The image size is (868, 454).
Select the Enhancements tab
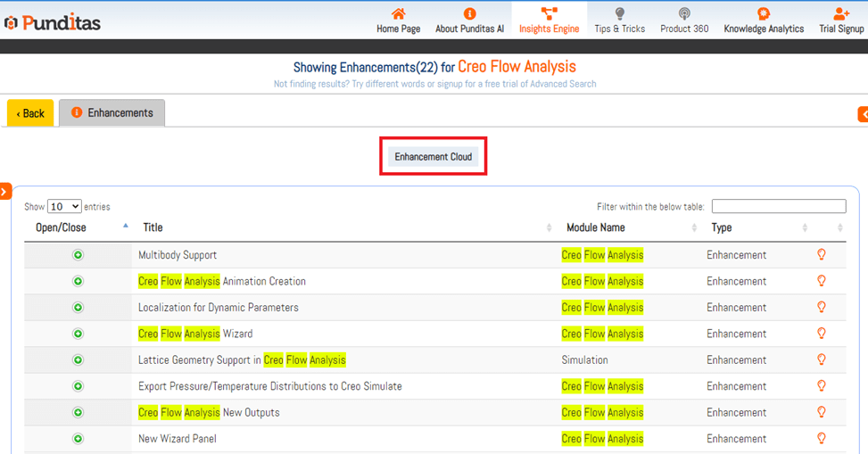tap(112, 113)
